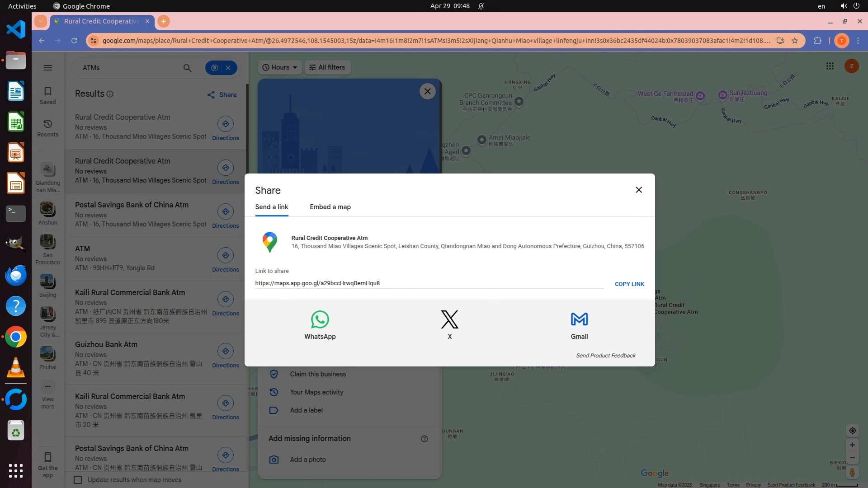This screenshot has height=488, width=868.
Task: Open Send Product Feedback link in dialog
Action: [605, 356]
